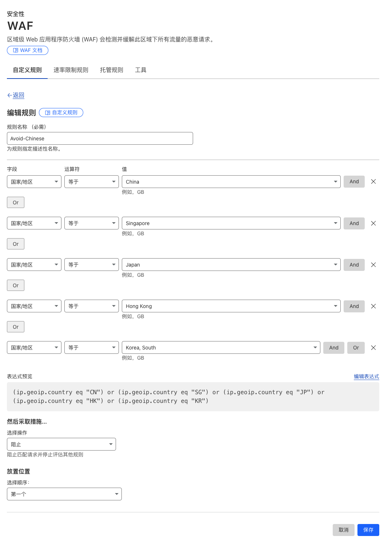This screenshot has width=392, height=552.
Task: Click the 取消 cancel button
Action: click(x=343, y=530)
